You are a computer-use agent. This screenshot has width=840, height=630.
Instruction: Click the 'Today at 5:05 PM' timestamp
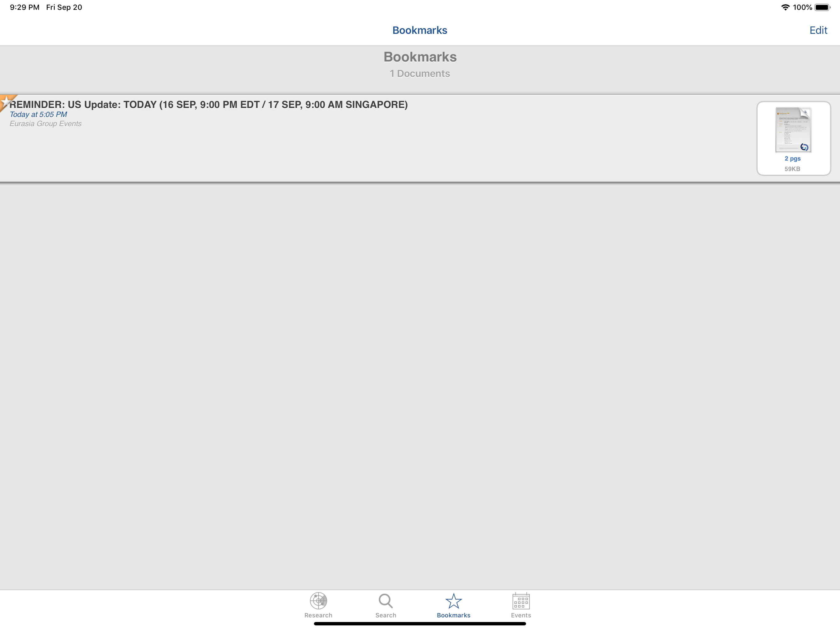38,114
